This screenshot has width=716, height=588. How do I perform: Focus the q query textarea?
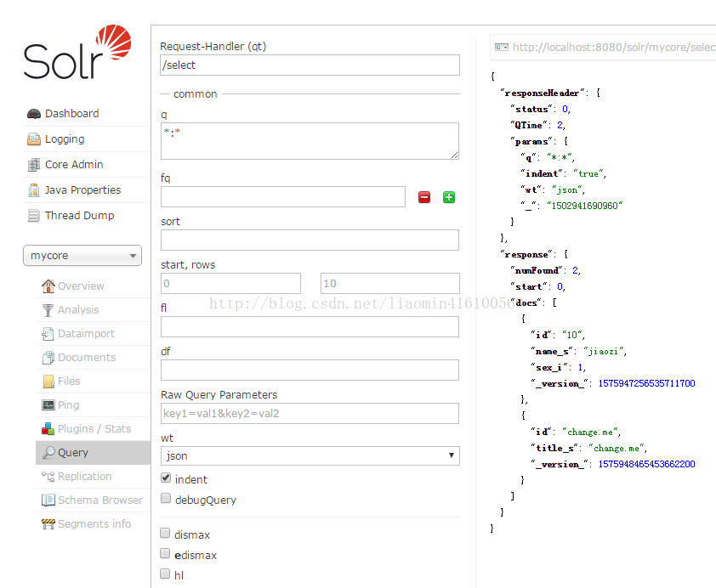[x=310, y=141]
